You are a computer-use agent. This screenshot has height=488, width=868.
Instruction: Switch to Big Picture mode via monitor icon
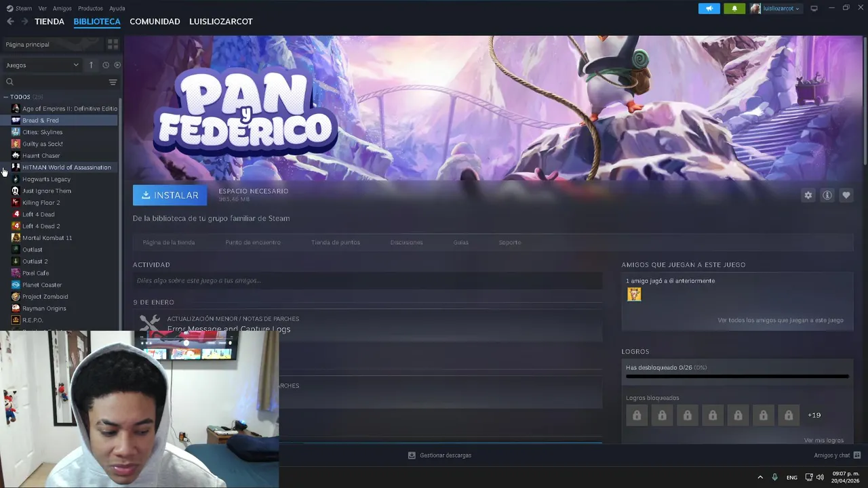click(x=814, y=8)
